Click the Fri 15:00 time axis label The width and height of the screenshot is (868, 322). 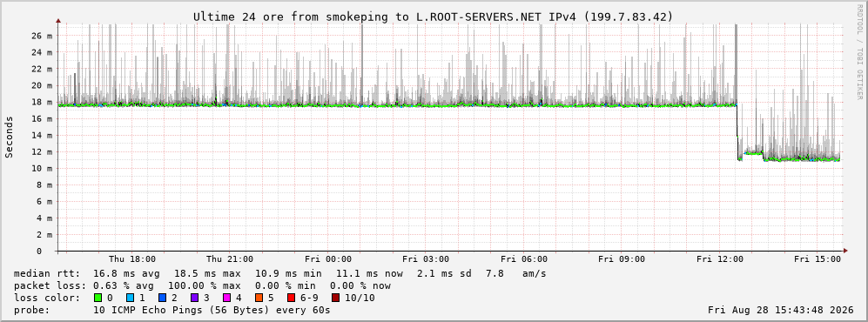[818, 259]
